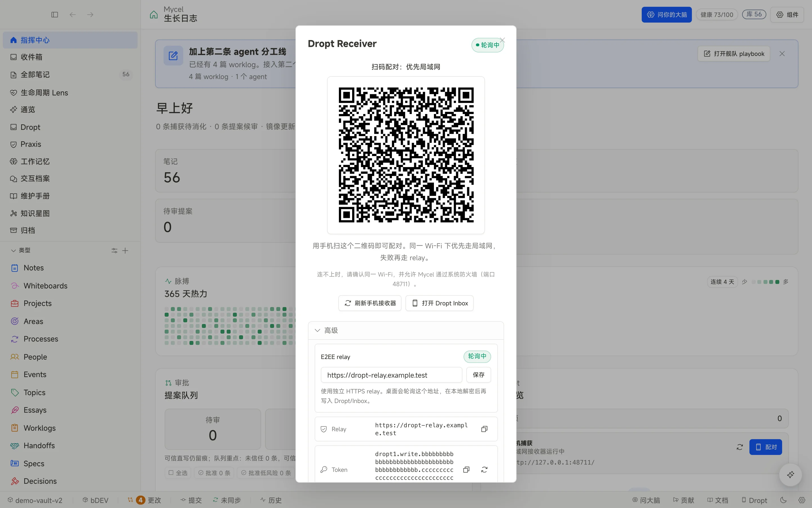Image resolution: width=812 pixels, height=508 pixels.
Task: Click the E2EE relay URL field
Action: tap(391, 375)
